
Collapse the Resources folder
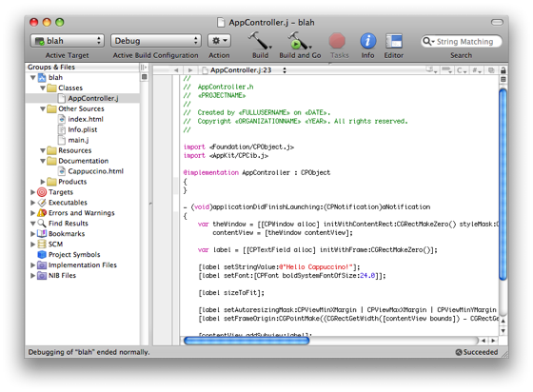(43, 150)
